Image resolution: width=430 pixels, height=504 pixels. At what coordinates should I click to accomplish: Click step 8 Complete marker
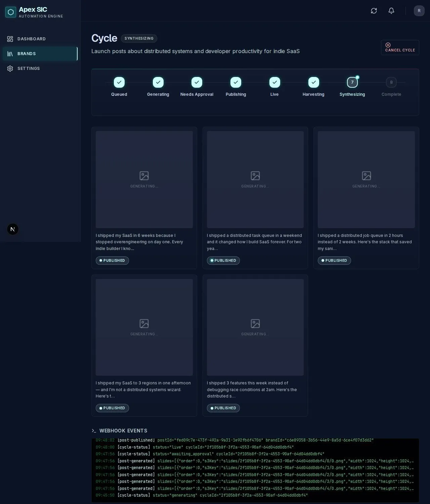pyautogui.click(x=391, y=82)
